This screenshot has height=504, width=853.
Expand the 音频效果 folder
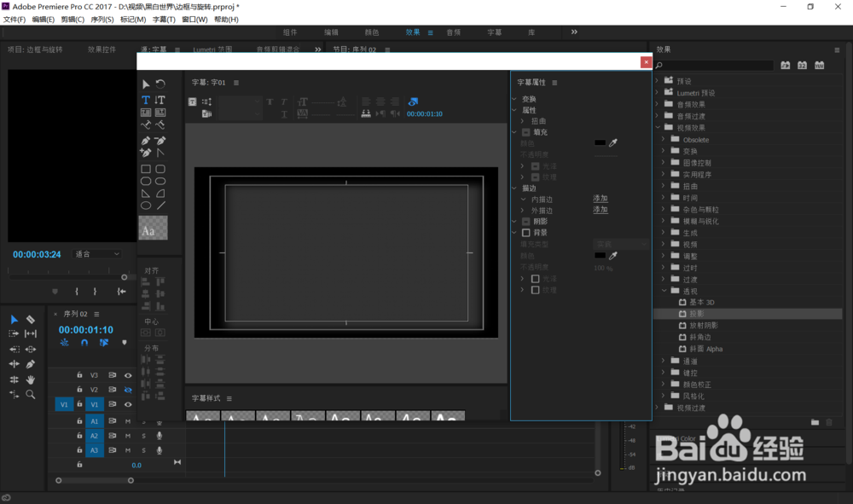[x=657, y=104]
